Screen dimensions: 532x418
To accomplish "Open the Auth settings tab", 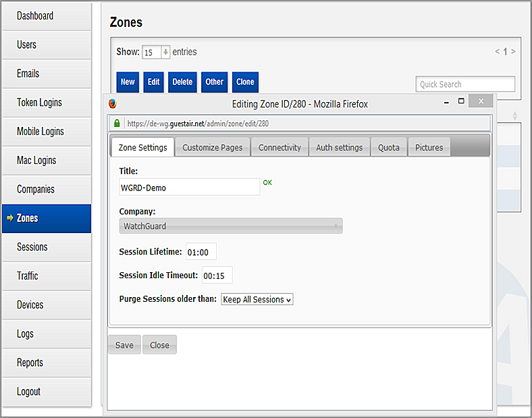I will (x=339, y=147).
